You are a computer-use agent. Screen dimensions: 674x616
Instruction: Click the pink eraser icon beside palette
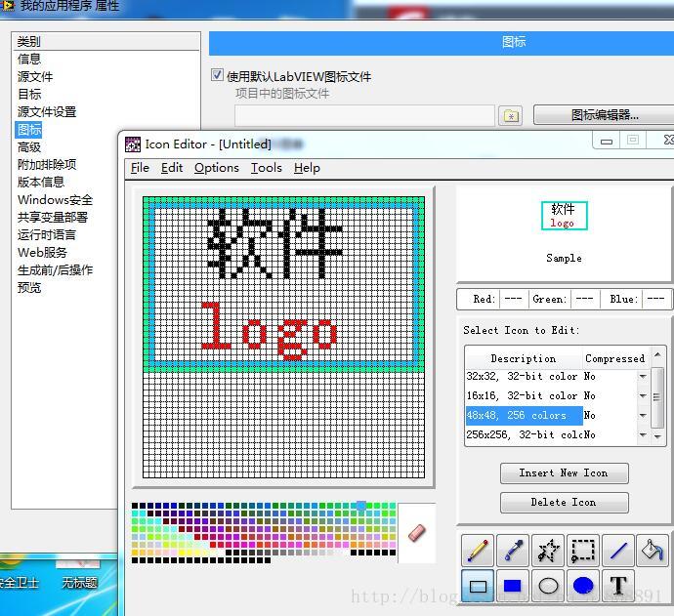pyautogui.click(x=416, y=533)
